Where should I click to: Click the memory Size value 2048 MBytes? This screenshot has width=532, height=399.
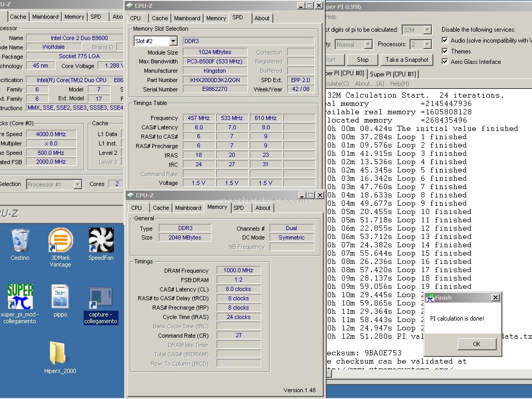tap(185, 237)
